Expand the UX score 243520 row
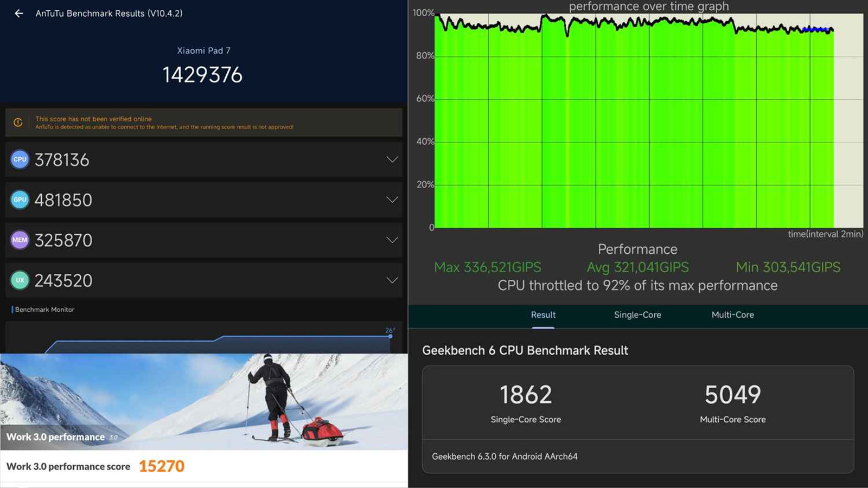Image resolution: width=868 pixels, height=488 pixels. 392,280
